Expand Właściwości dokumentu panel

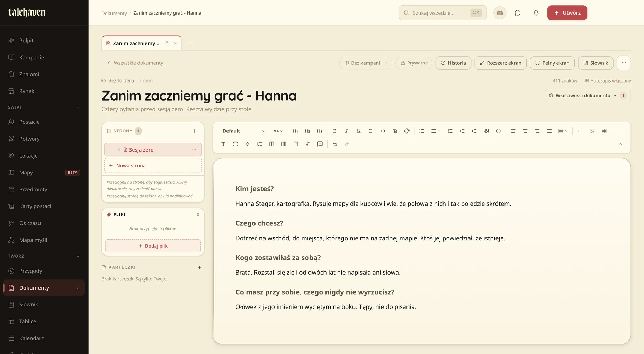pos(588,95)
